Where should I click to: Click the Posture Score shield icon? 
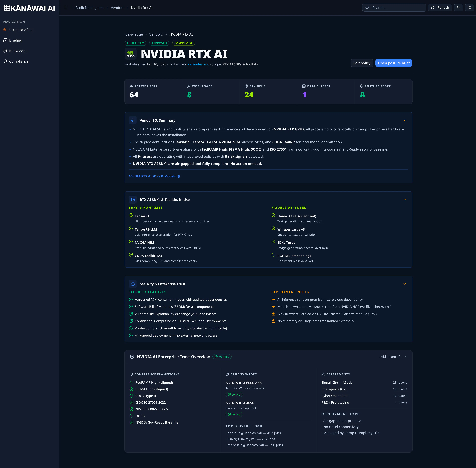pos(362,86)
